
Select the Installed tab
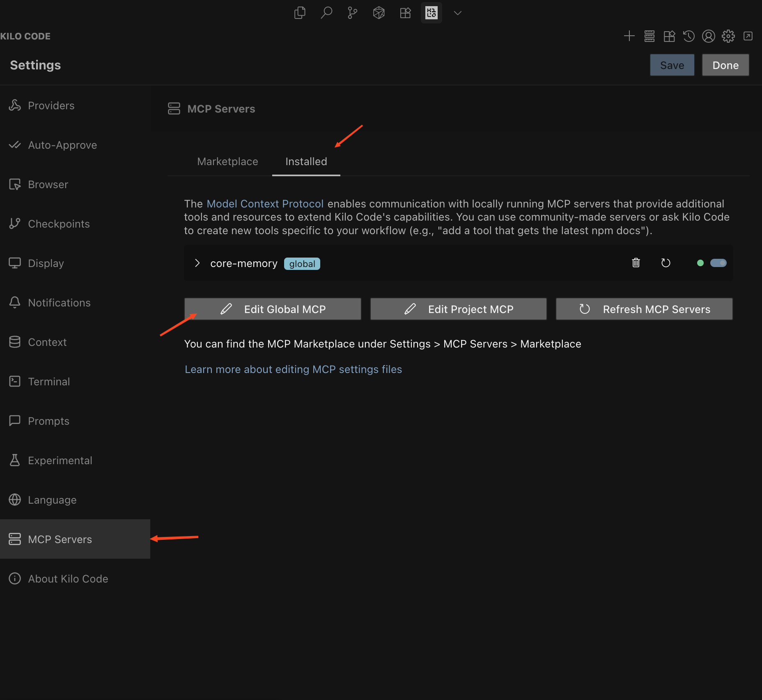pos(306,161)
